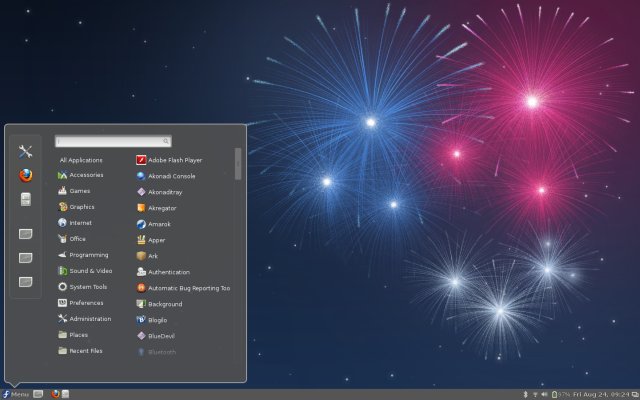640x400 pixels.
Task: Click the Fedora Menu button on the panel
Action: click(16, 394)
